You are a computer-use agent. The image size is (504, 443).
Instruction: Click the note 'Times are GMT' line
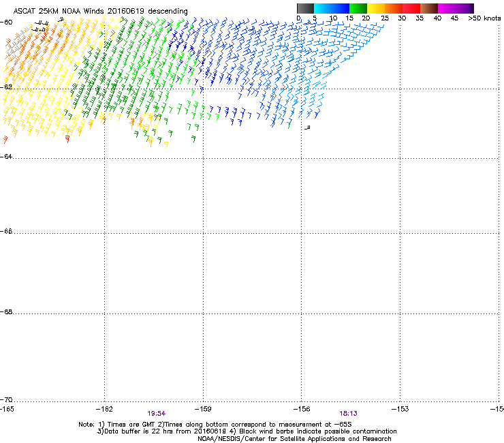[x=215, y=425]
